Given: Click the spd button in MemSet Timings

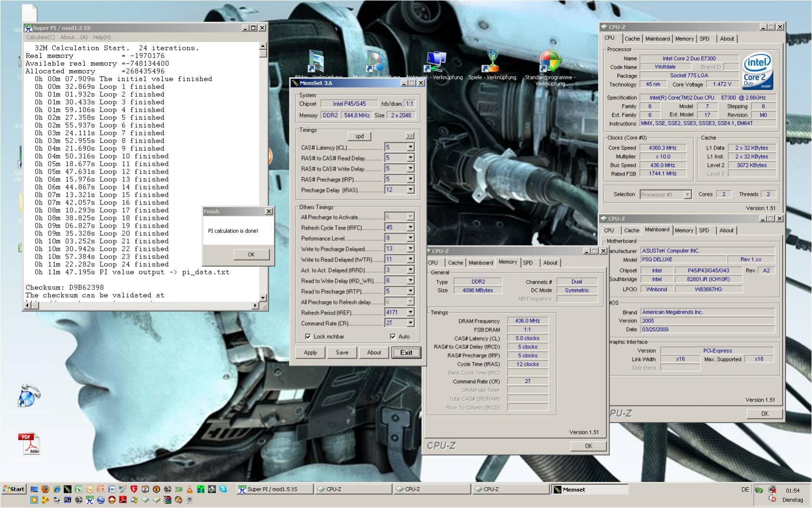Looking at the screenshot, I should pos(359,136).
